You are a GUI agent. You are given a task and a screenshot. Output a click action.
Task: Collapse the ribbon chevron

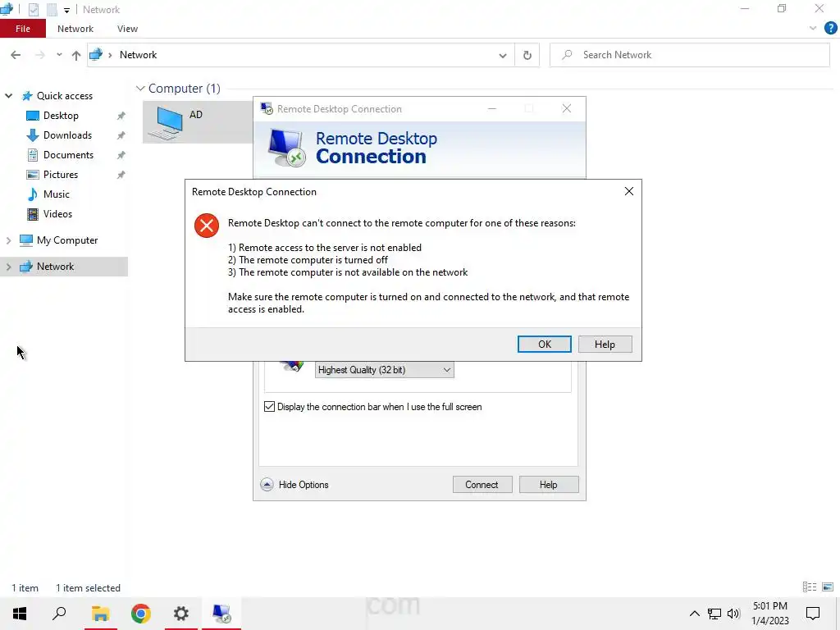tap(813, 29)
